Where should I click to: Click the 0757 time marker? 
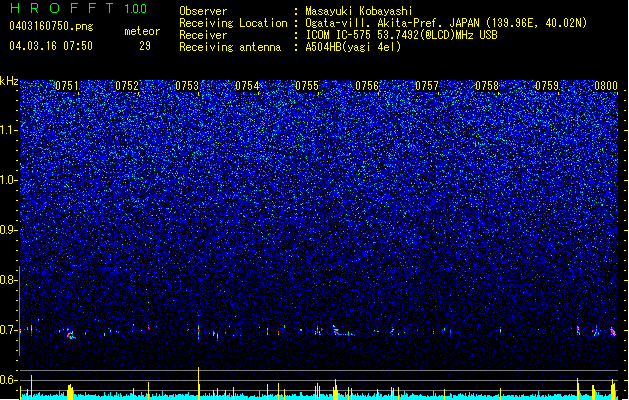[427, 86]
